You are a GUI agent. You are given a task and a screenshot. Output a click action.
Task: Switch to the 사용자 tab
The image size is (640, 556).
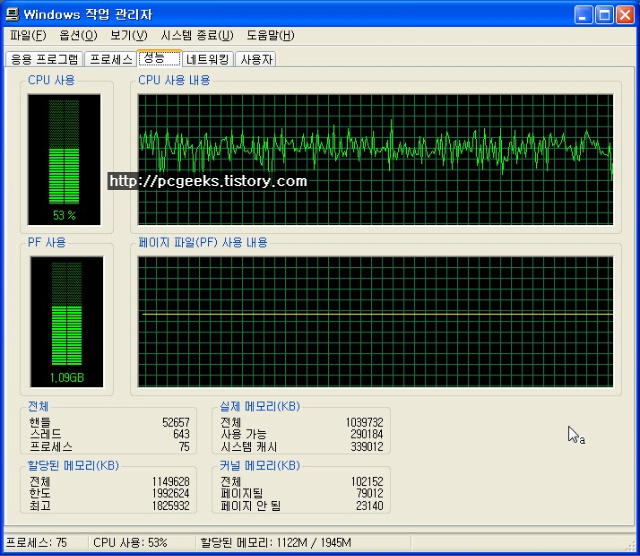[x=256, y=60]
